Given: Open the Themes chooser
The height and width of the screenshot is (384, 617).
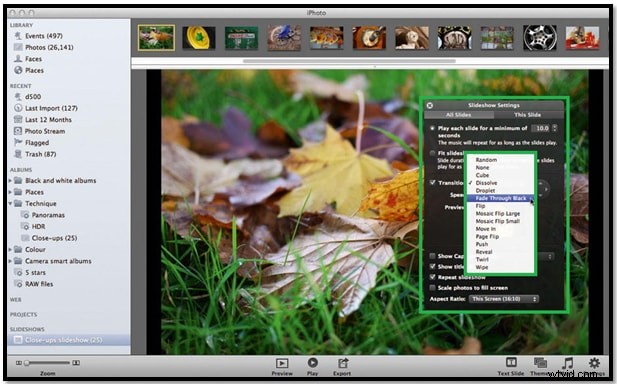Looking at the screenshot, I should [x=540, y=362].
